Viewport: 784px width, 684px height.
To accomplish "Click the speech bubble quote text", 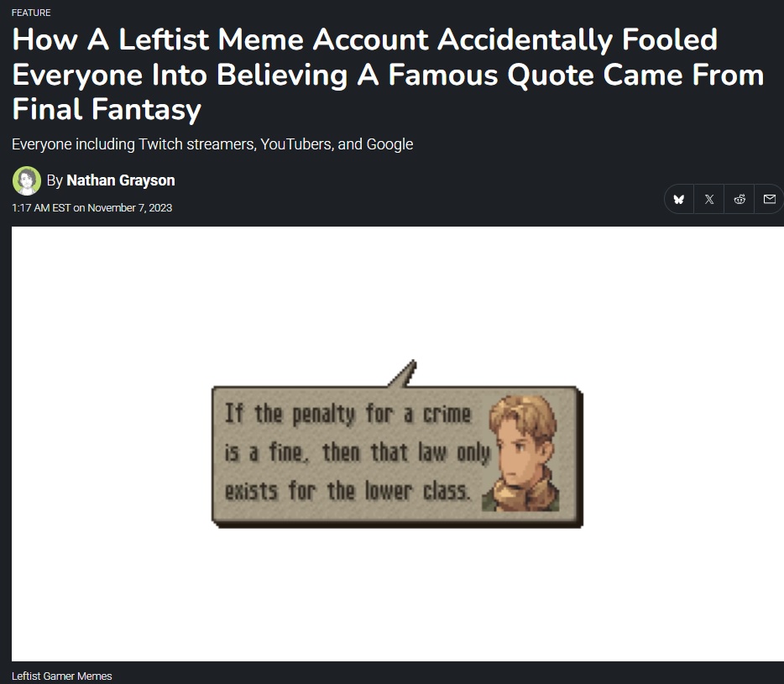I will [x=357, y=453].
